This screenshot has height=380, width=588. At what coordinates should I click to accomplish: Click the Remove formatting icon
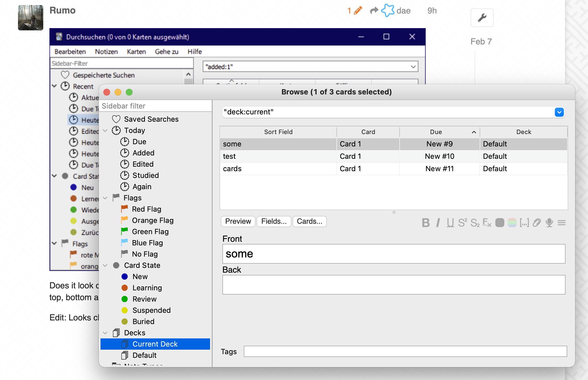pos(487,223)
